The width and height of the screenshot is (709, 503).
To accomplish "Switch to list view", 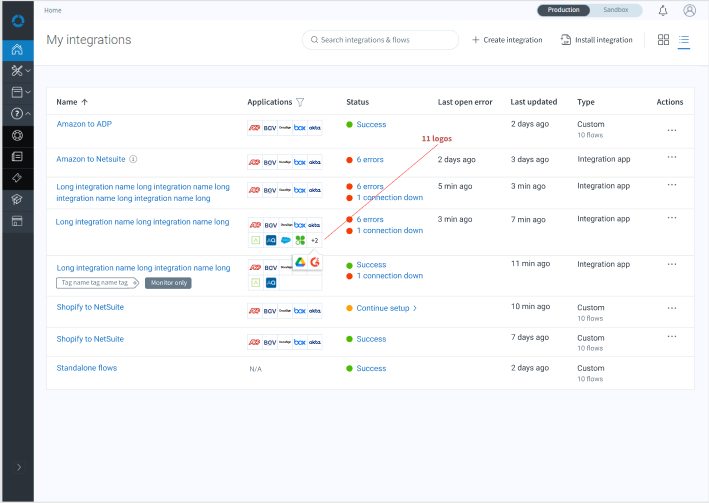I will coord(684,40).
